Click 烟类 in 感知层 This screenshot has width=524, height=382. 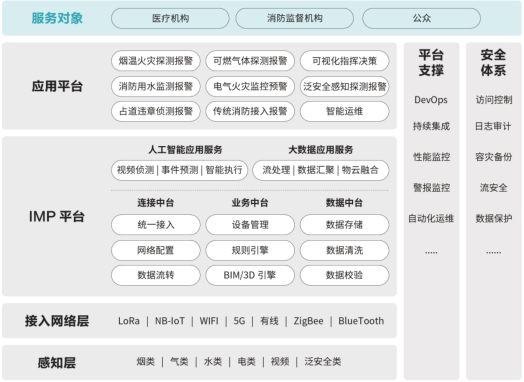(x=146, y=361)
